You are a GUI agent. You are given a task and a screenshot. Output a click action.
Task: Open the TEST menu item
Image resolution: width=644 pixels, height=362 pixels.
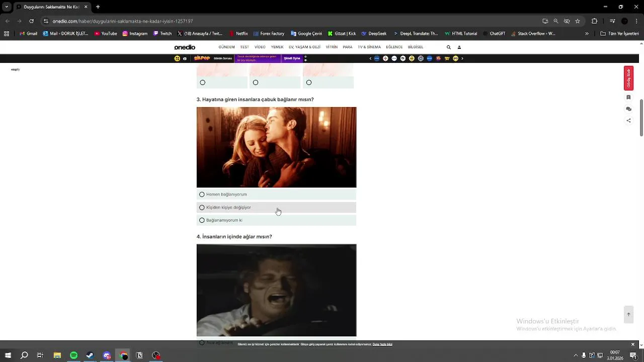[245, 47]
